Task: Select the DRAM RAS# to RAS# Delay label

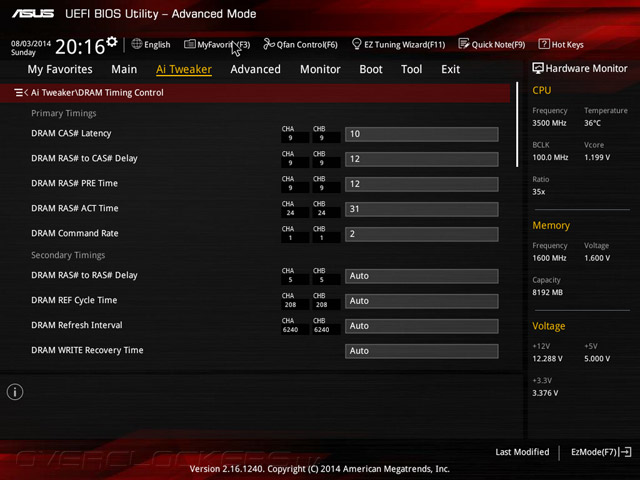Action: tap(84, 275)
